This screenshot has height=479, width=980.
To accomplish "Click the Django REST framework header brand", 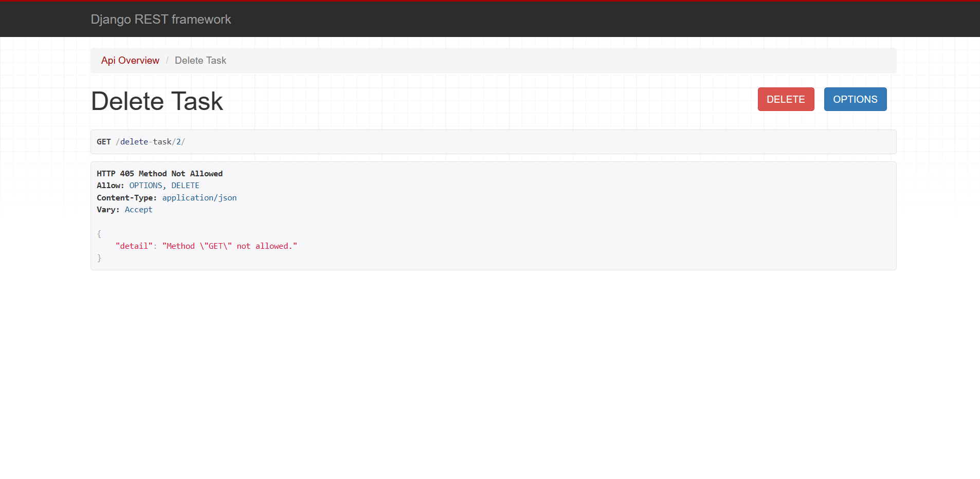I will [161, 19].
